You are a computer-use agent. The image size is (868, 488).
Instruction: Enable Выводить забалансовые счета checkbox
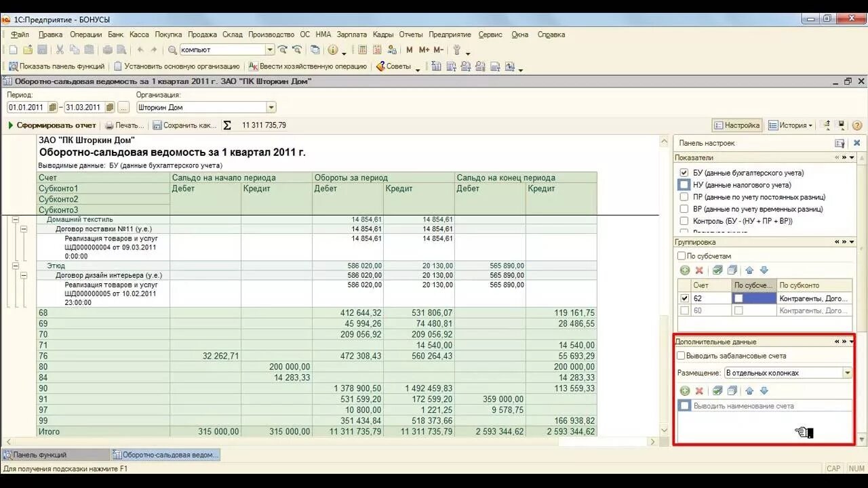681,356
